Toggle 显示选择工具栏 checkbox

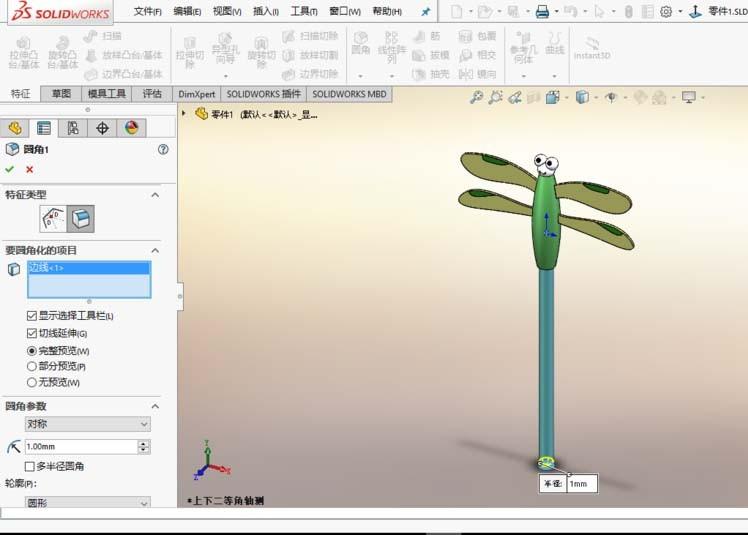pos(31,315)
